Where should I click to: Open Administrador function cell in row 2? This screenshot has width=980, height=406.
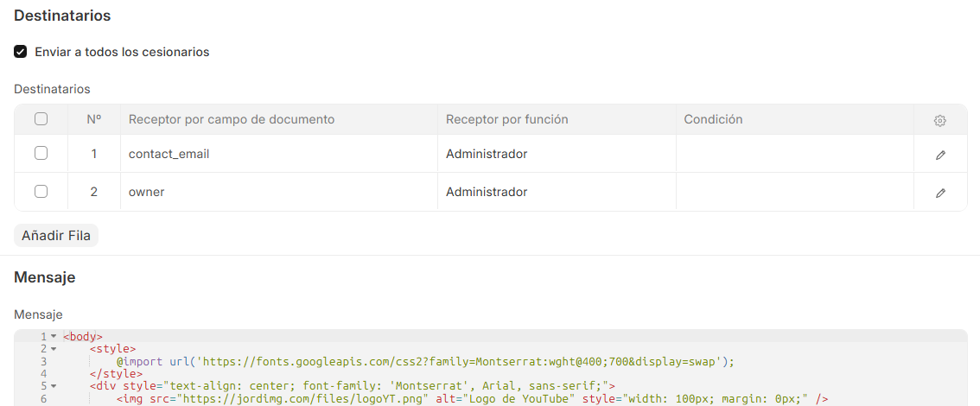557,192
